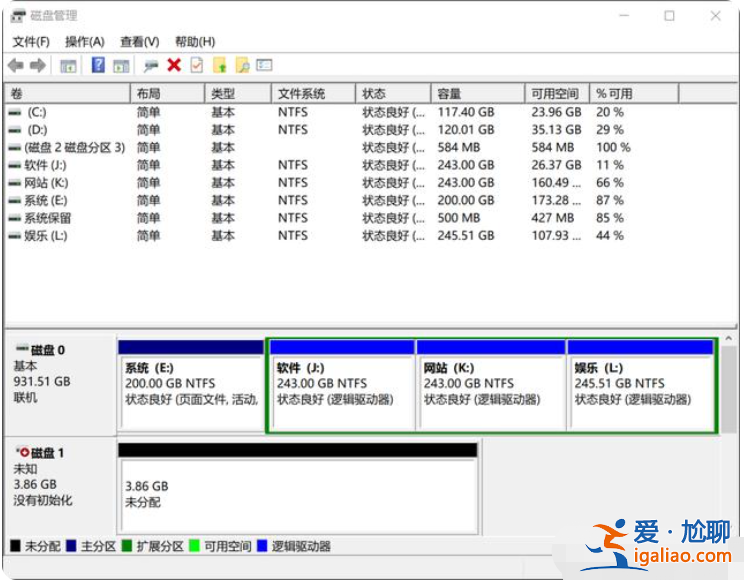
Task: Click the 磁盘 0 disk icon
Action: pos(22,349)
